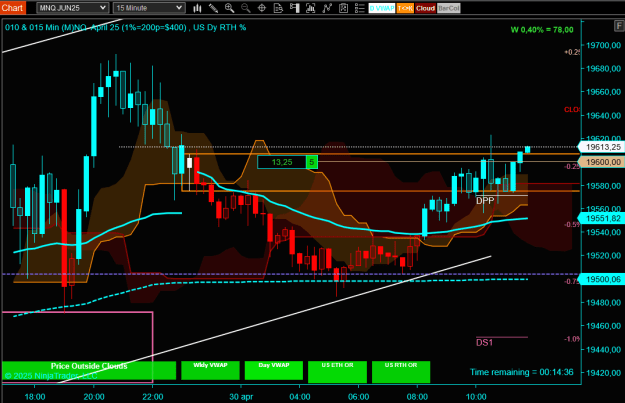Open the indicators icon
The height and width of the screenshot is (403, 625).
click(327, 8)
